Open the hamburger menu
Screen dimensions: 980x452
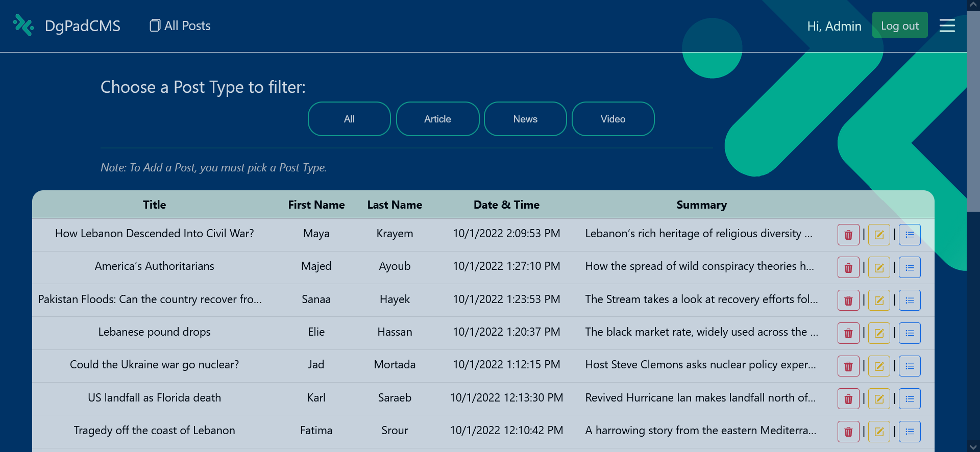coord(947,26)
